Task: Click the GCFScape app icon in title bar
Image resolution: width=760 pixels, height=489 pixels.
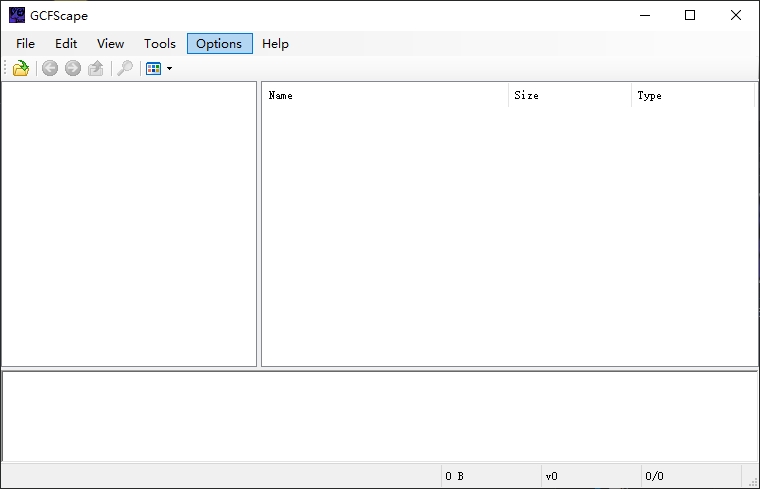Action: pos(17,15)
